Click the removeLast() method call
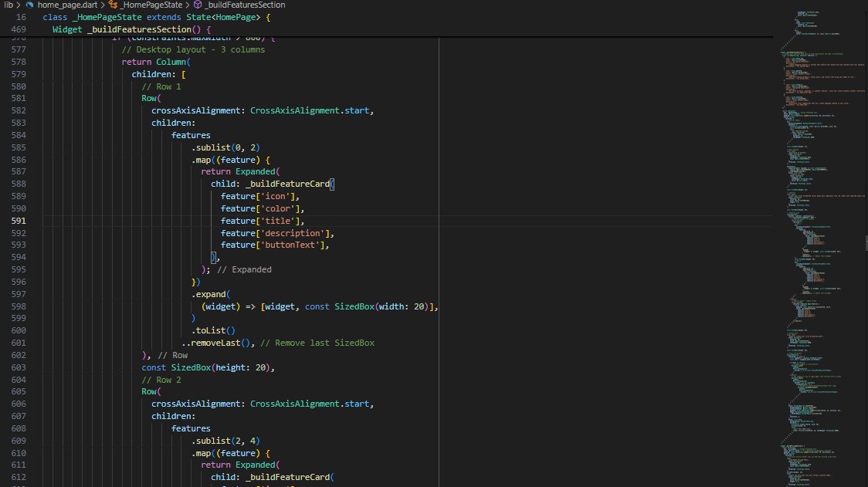 (219, 343)
